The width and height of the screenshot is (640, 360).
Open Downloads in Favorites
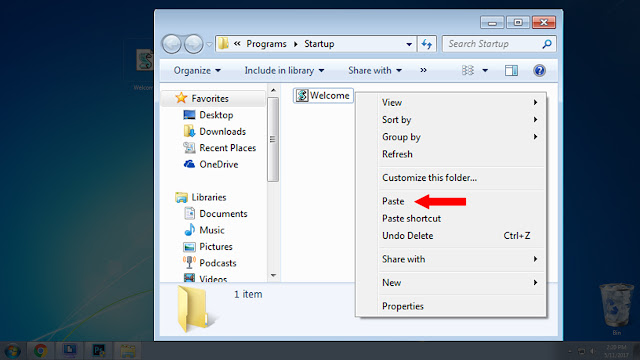coord(222,131)
